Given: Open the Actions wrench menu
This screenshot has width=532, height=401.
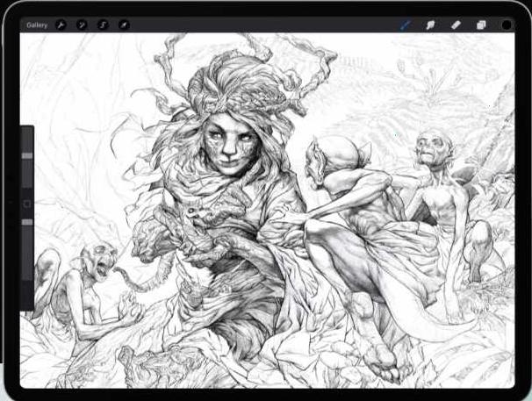Looking at the screenshot, I should 61,25.
